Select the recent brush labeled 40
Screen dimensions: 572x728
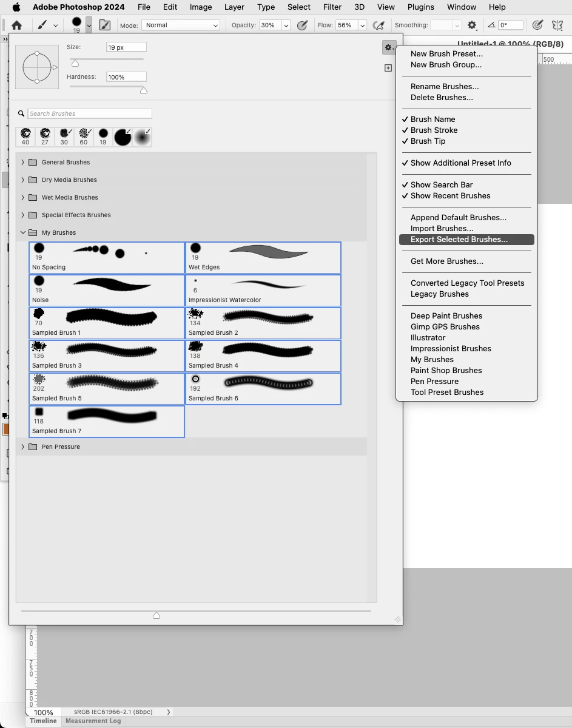pyautogui.click(x=25, y=136)
